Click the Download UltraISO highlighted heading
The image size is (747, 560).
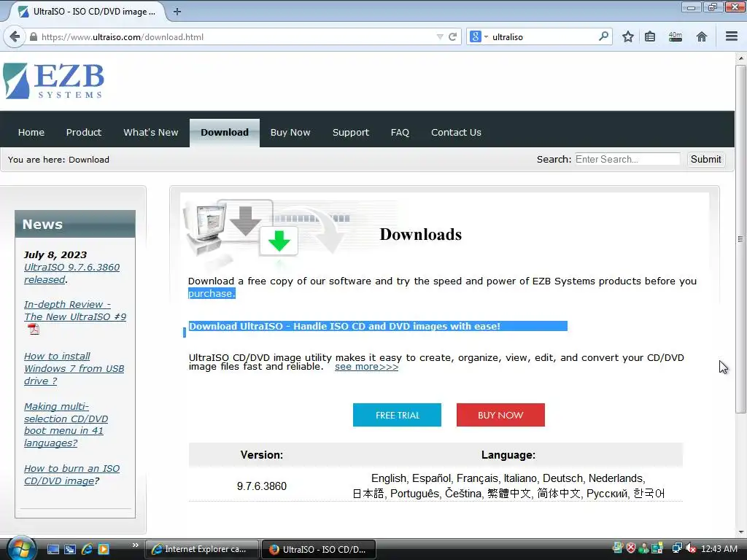tap(344, 326)
